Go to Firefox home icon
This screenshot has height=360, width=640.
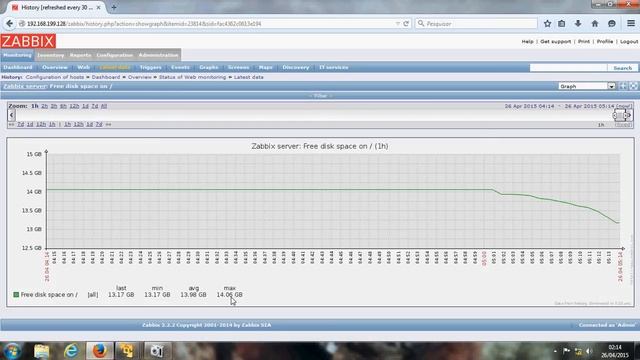pos(595,24)
